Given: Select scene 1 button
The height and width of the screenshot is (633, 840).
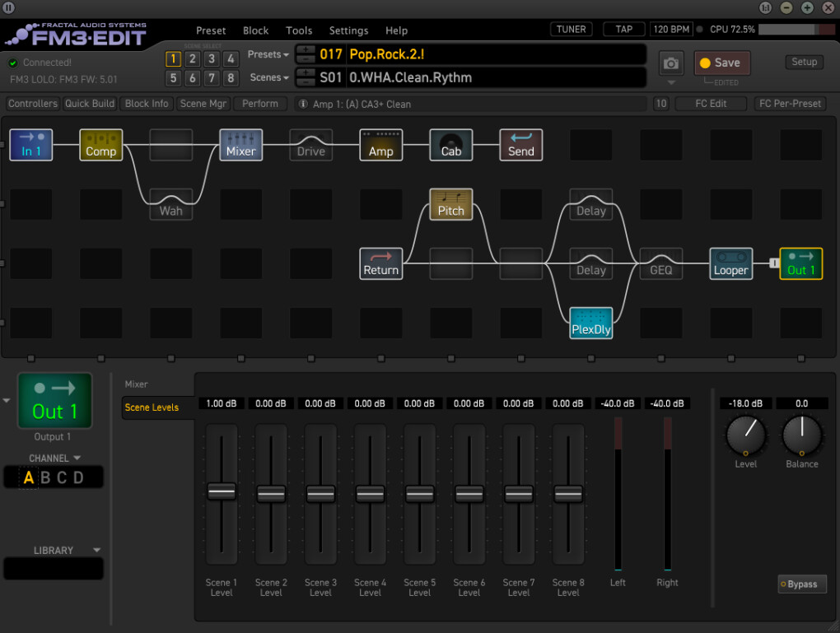Looking at the screenshot, I should [x=173, y=59].
